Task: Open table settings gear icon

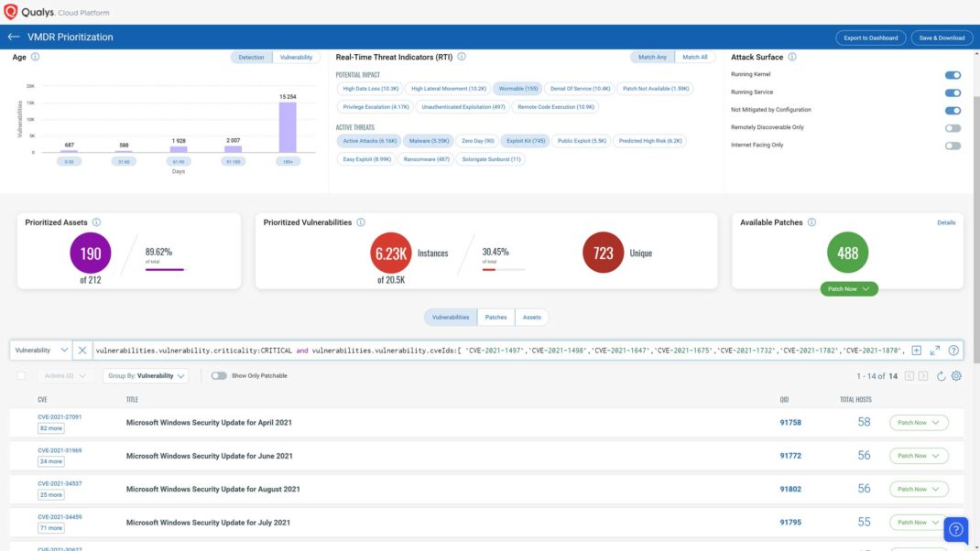Action: pyautogui.click(x=956, y=376)
